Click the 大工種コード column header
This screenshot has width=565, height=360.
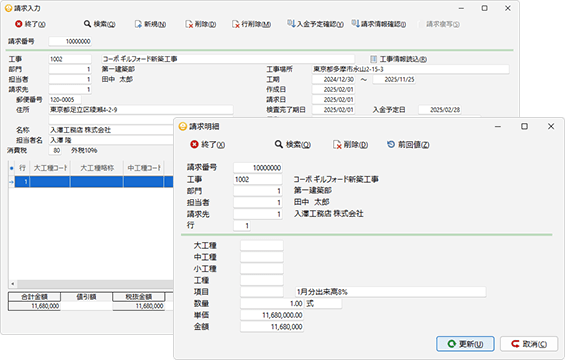50,168
